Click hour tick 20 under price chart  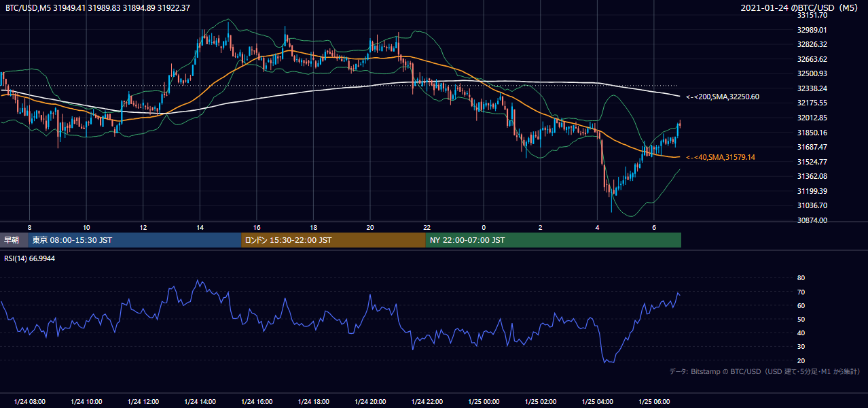coord(369,227)
